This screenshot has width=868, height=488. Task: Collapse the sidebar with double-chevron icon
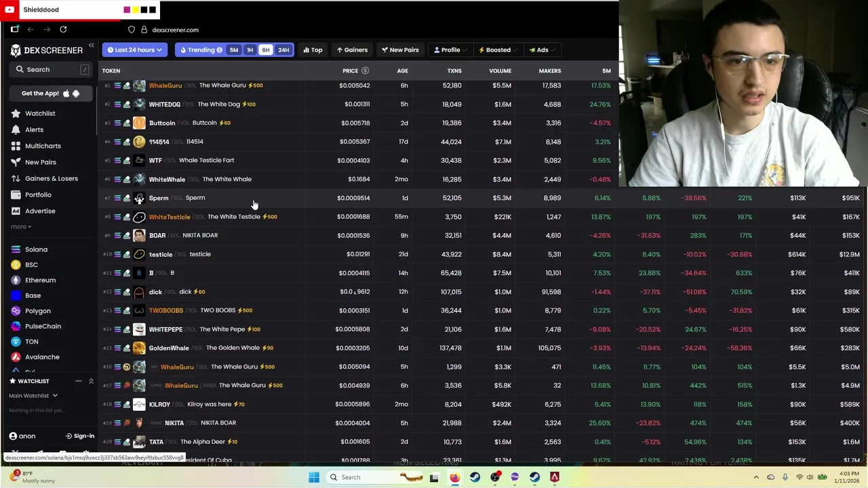pos(92,46)
